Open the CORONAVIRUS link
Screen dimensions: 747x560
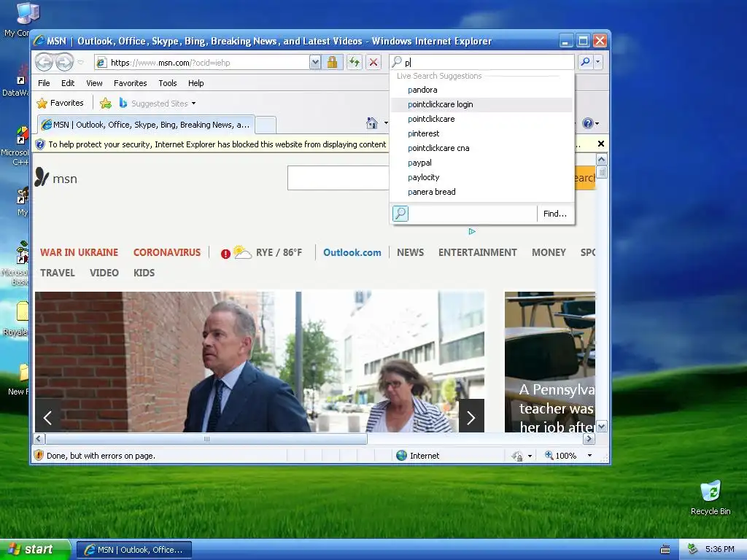tap(167, 252)
